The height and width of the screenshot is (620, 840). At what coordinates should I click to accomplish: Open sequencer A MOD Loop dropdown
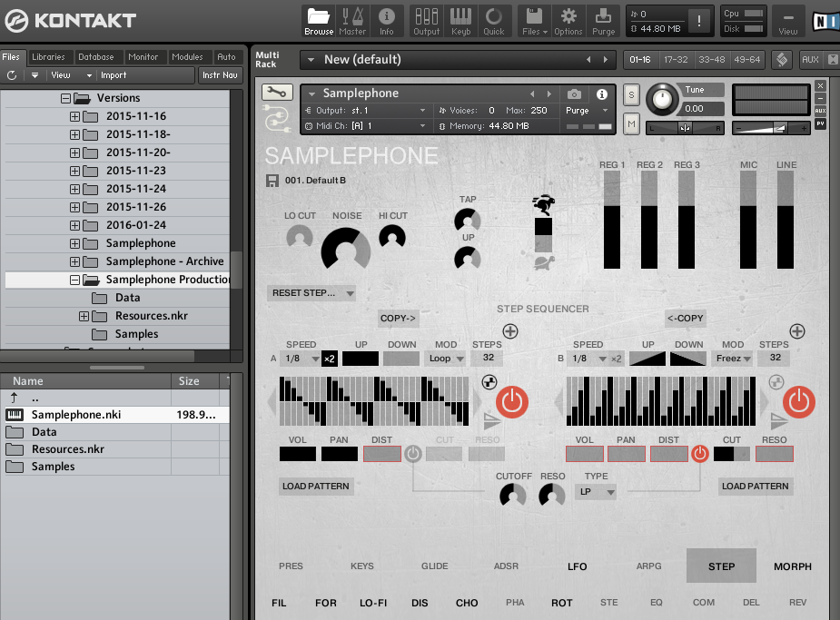[x=446, y=359]
